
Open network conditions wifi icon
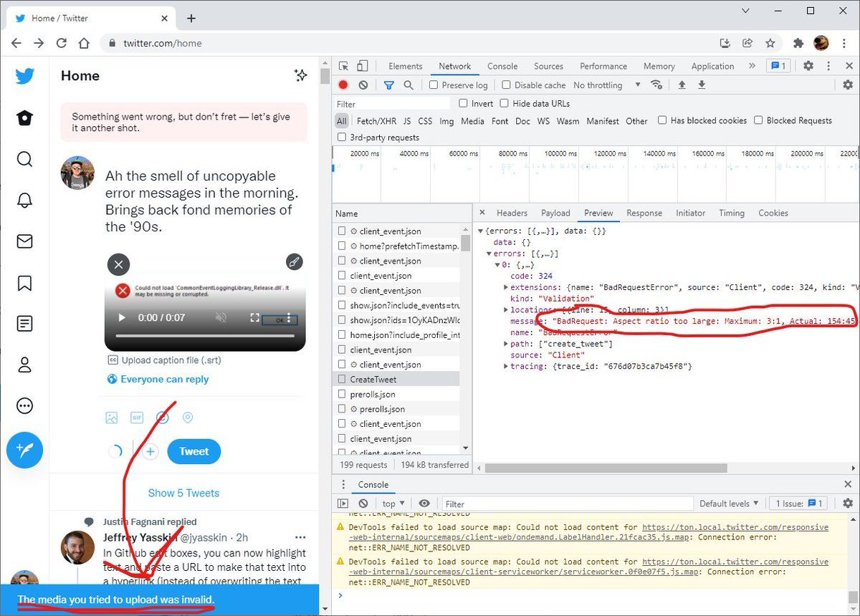tap(656, 85)
